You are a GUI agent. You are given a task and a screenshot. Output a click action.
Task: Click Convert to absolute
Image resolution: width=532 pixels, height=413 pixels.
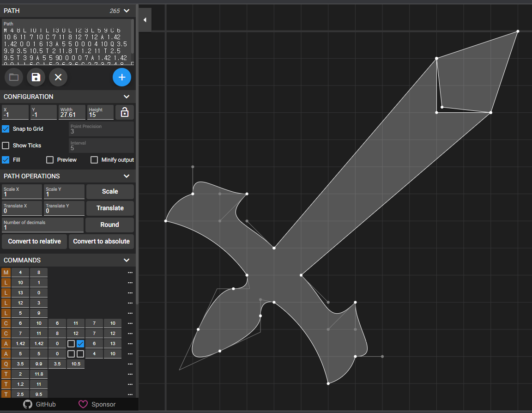[x=102, y=241]
